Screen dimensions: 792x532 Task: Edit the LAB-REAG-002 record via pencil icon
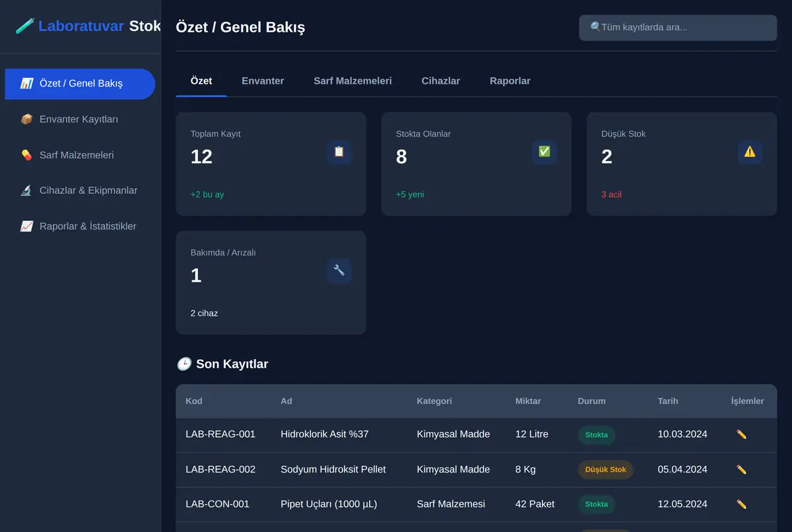741,469
